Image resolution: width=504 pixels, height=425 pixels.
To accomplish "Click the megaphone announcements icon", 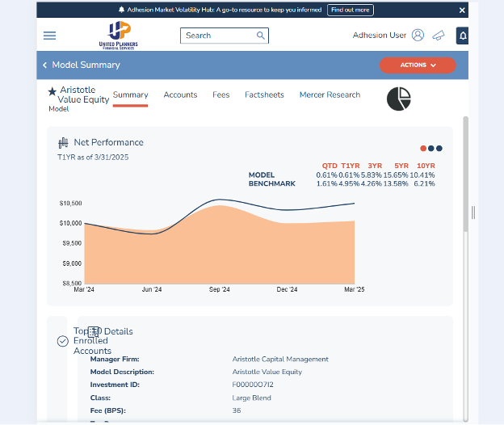I will (439, 36).
